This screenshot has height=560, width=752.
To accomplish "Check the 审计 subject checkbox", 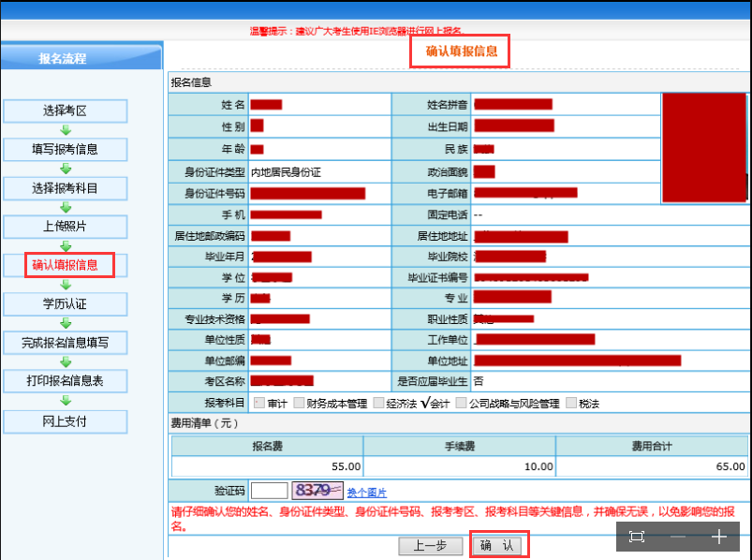I will [x=259, y=404].
